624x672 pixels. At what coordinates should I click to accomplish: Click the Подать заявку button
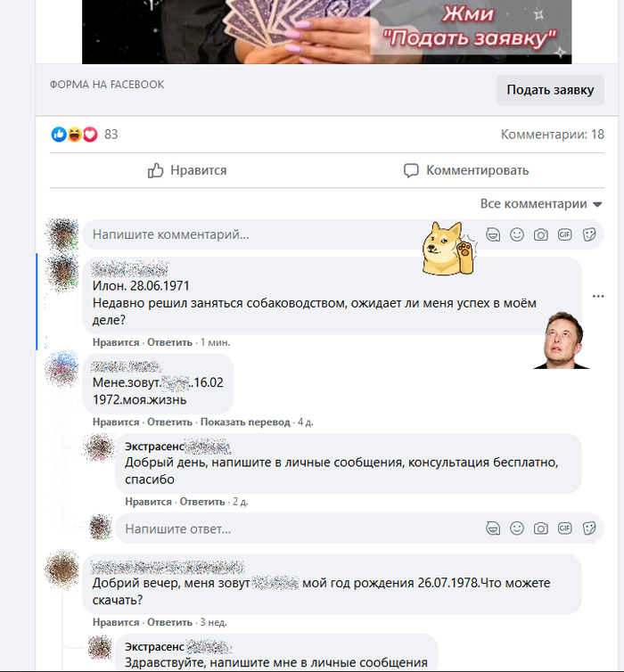(550, 90)
